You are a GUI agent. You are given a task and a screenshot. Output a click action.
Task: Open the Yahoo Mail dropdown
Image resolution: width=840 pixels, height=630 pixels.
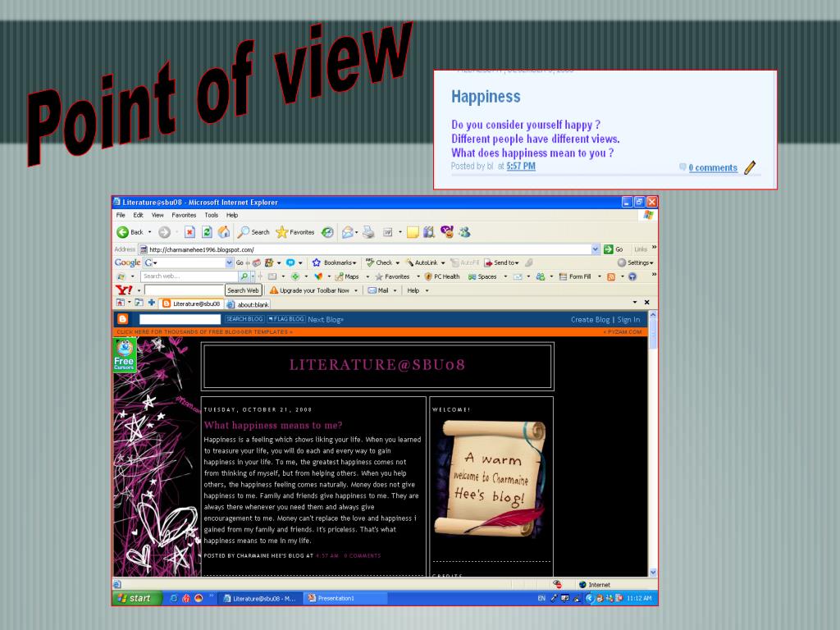tap(395, 290)
